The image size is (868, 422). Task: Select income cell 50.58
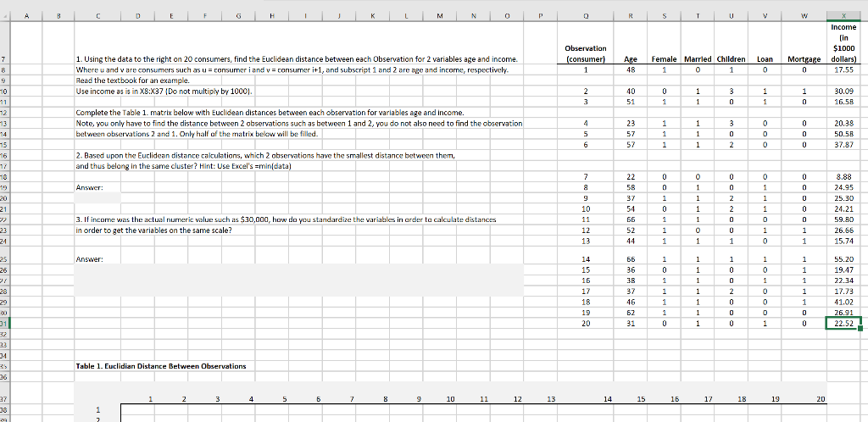pyautogui.click(x=843, y=135)
